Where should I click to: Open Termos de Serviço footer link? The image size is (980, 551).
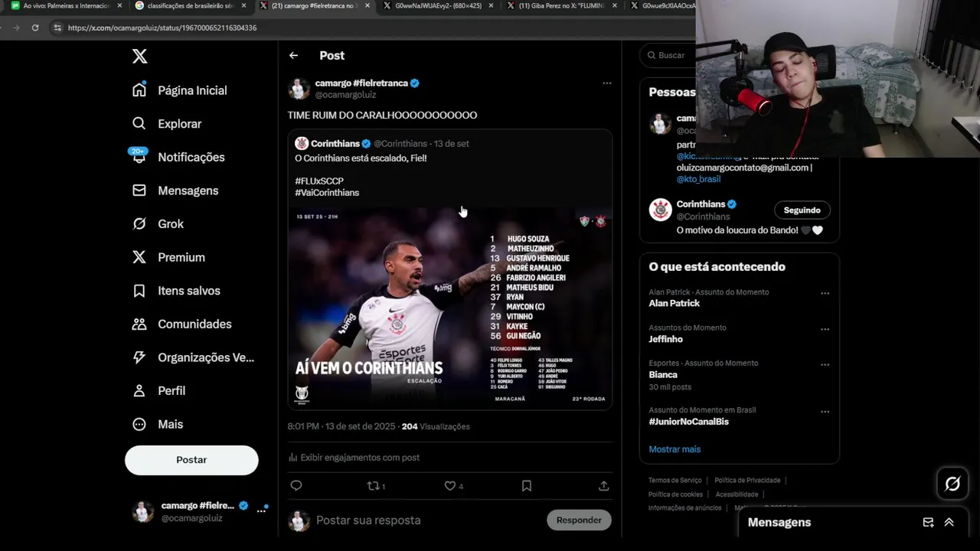[x=675, y=481]
